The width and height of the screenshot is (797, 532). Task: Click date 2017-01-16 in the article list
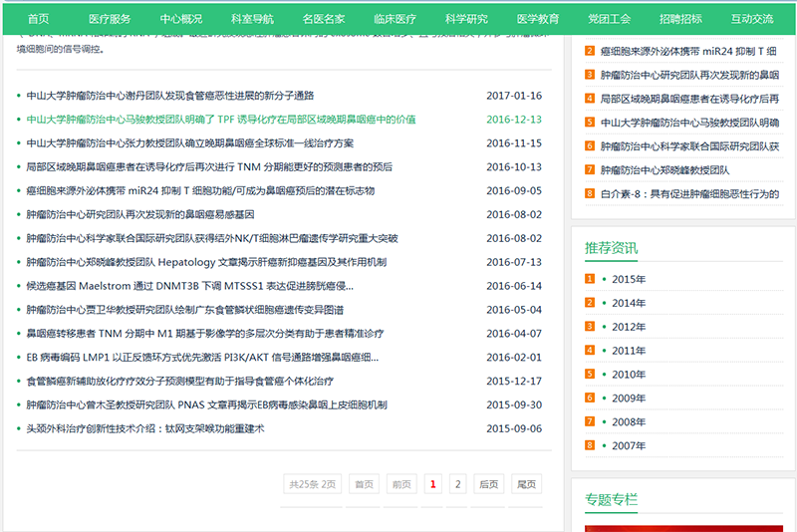click(x=514, y=96)
